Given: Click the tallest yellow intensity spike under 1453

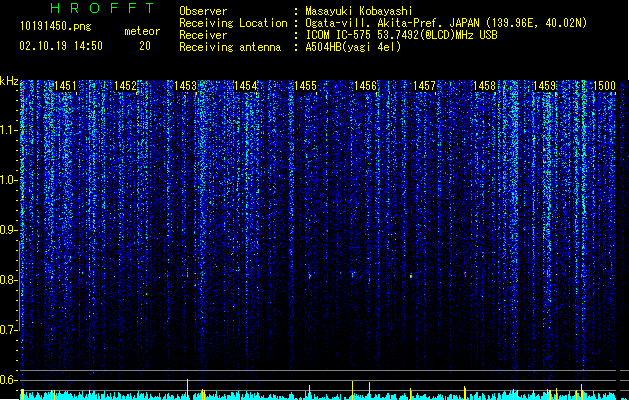Looking at the screenshot, I should point(187,389).
